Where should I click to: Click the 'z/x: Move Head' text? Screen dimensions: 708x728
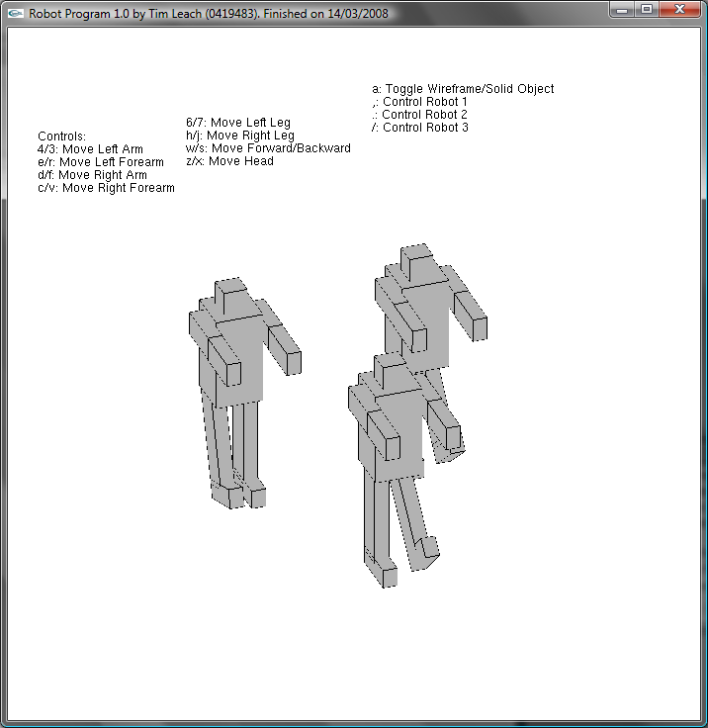(x=229, y=161)
